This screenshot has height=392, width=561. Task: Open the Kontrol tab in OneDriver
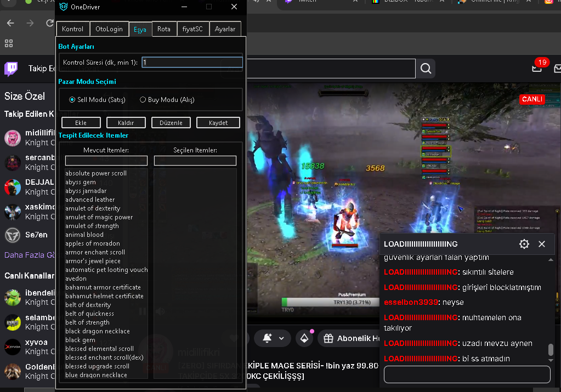tap(72, 29)
